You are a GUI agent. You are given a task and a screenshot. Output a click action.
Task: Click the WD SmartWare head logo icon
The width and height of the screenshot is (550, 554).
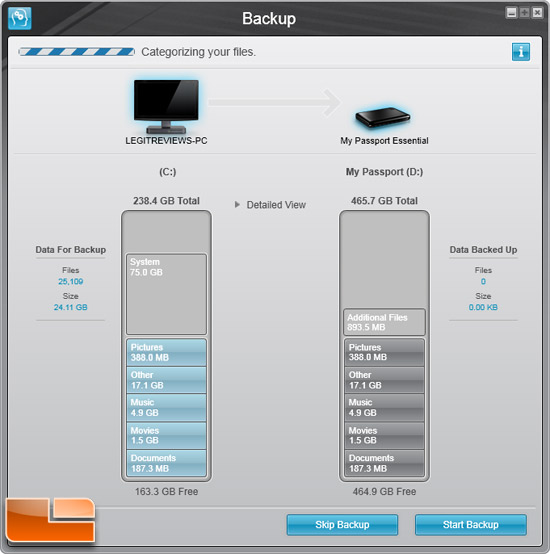click(x=20, y=18)
